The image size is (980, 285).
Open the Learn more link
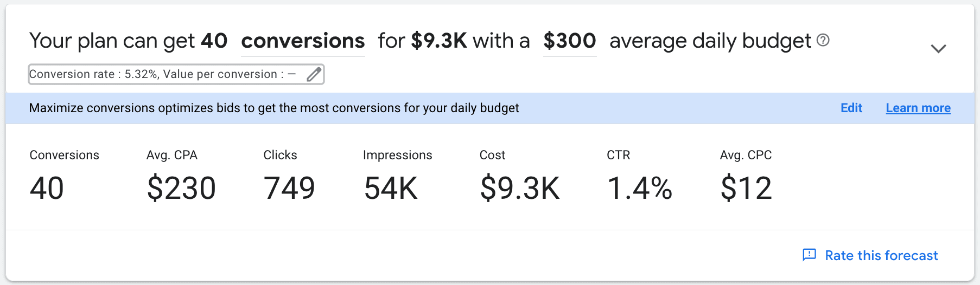pyautogui.click(x=918, y=108)
